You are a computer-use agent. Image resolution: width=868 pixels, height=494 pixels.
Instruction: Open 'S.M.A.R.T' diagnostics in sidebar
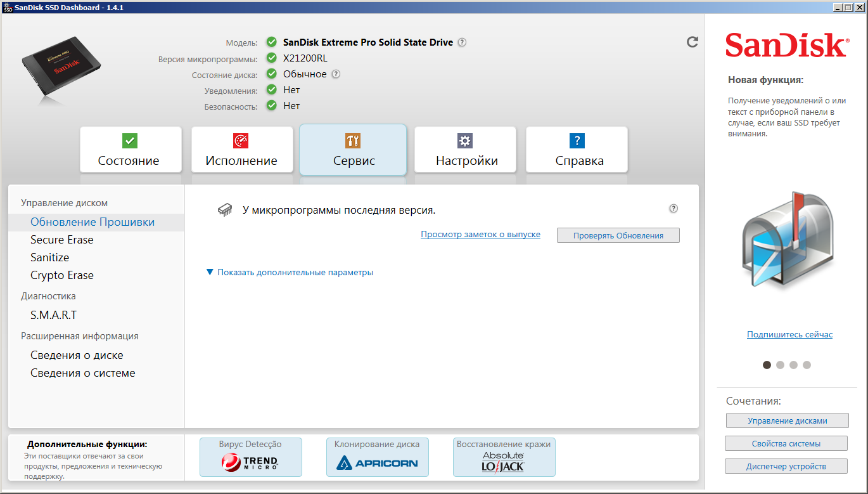[x=54, y=315]
